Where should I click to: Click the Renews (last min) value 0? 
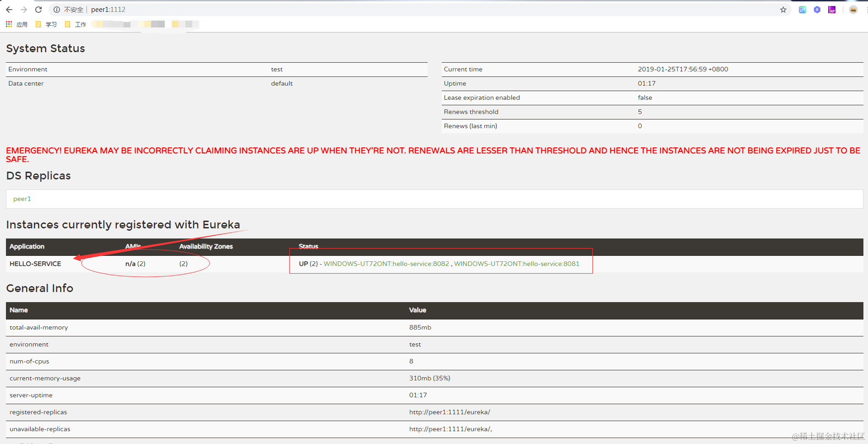640,126
